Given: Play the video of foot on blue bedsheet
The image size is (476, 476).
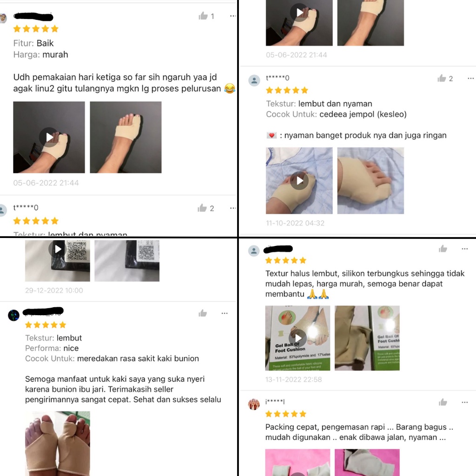Looking at the screenshot, I should (x=299, y=181).
